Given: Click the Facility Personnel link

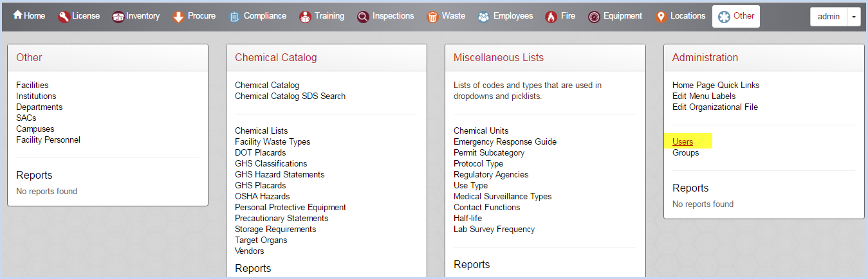Looking at the screenshot, I should pos(48,140).
